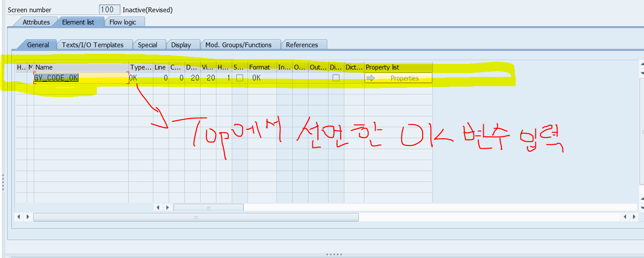Click left arrow at right end of outer scrollbar

point(625,217)
